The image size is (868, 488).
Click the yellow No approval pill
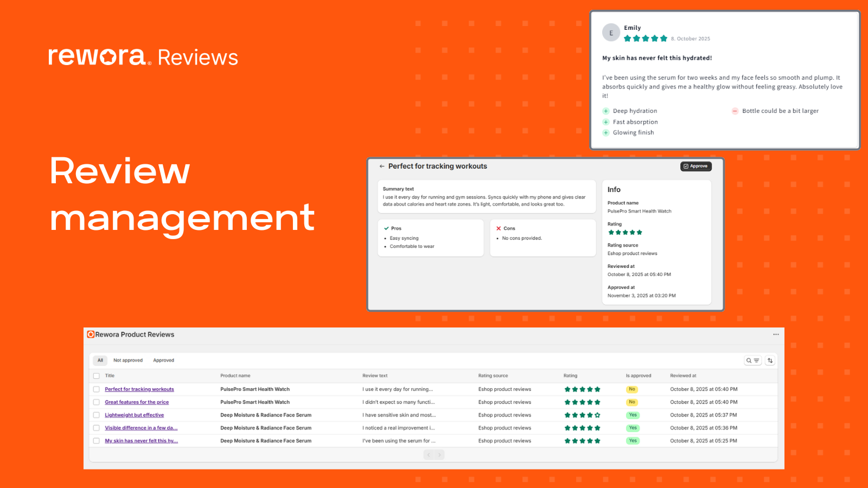[631, 389]
